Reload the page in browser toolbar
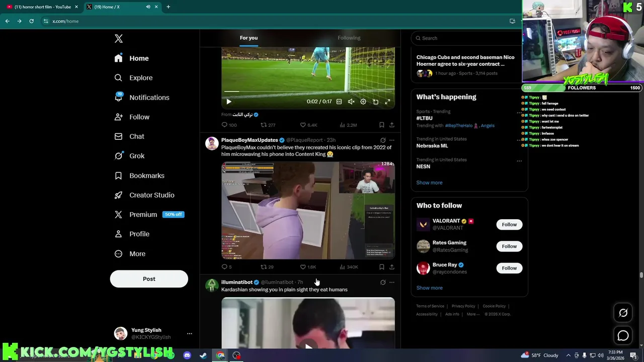This screenshot has width=644, height=362. pos(31,21)
